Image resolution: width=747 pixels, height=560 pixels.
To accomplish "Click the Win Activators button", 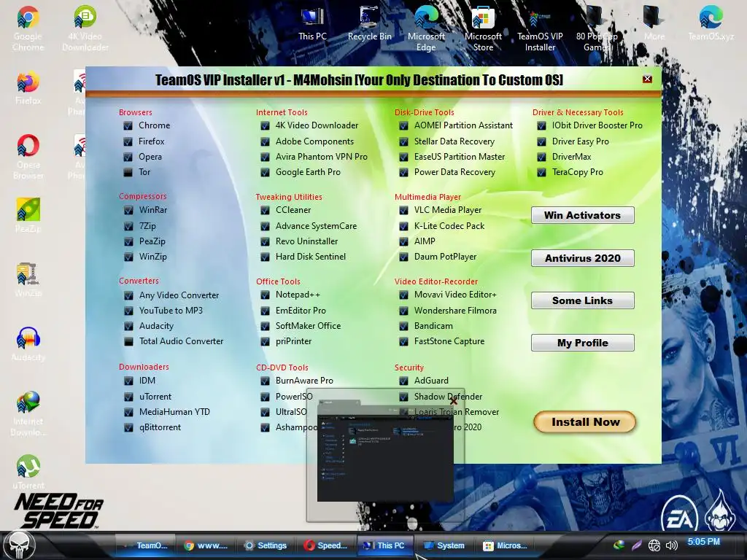I will tap(582, 215).
